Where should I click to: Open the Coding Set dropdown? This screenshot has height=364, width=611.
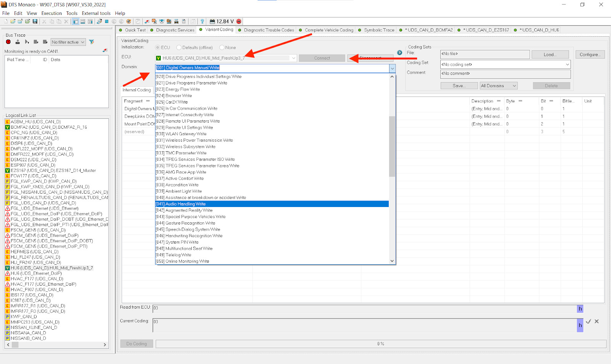[x=505, y=65]
